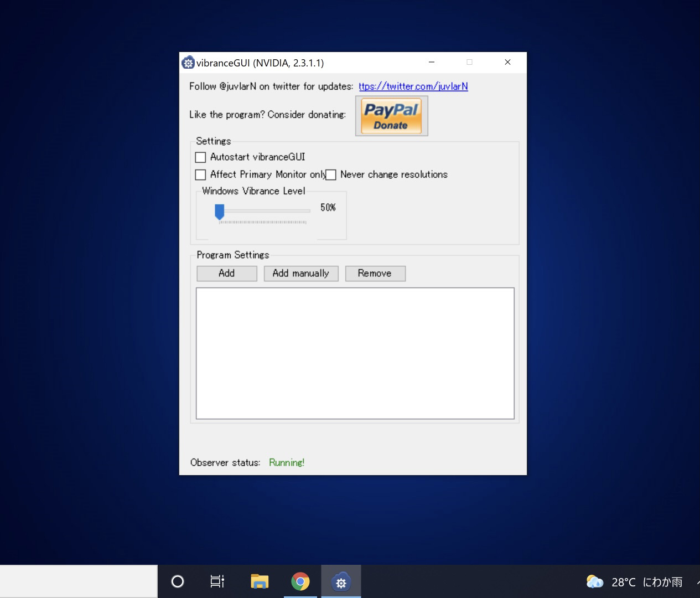Open File Explorer from the taskbar
Image resolution: width=700 pixels, height=598 pixels.
click(259, 581)
